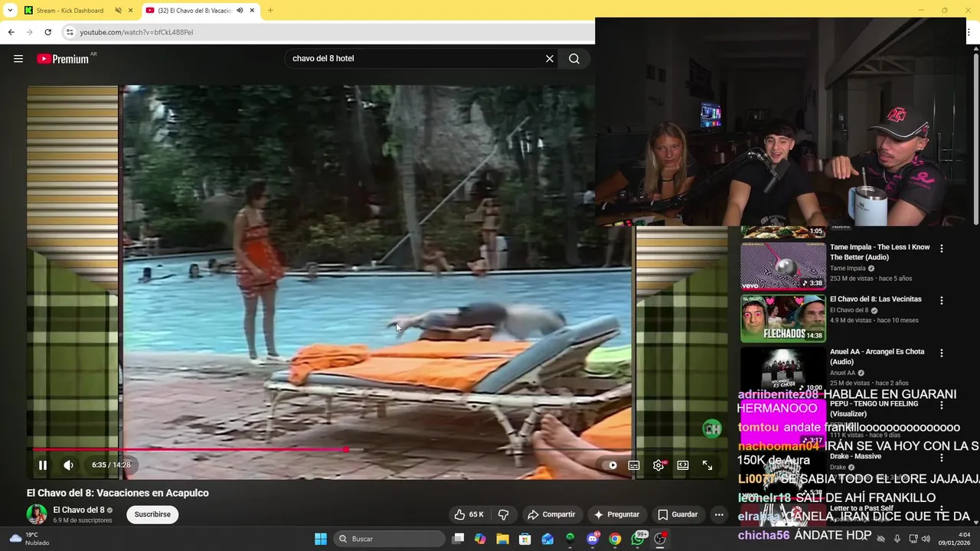Open File Explorer from the taskbar
The height and width of the screenshot is (551, 980).
pyautogui.click(x=502, y=539)
